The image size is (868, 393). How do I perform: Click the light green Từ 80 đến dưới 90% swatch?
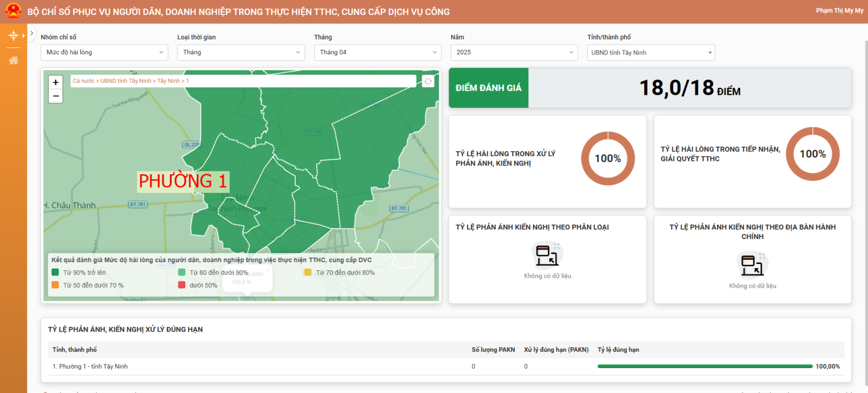point(182,272)
